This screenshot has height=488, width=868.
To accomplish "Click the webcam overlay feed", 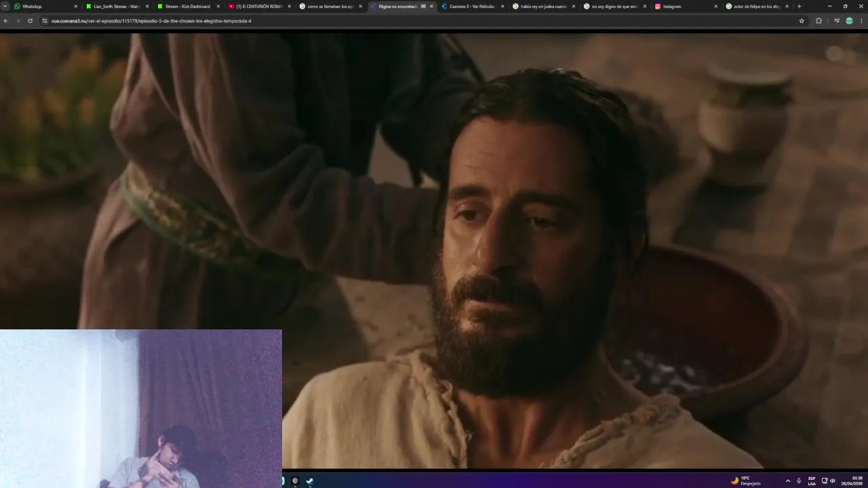I will click(x=141, y=409).
